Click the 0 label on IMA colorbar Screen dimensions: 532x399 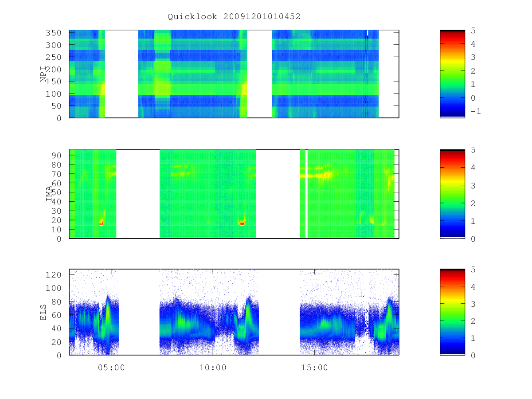pos(473,239)
